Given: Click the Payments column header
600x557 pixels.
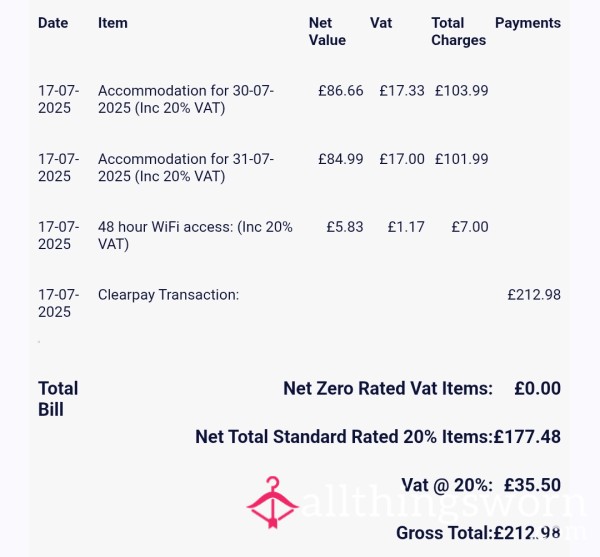Looking at the screenshot, I should click(528, 23).
